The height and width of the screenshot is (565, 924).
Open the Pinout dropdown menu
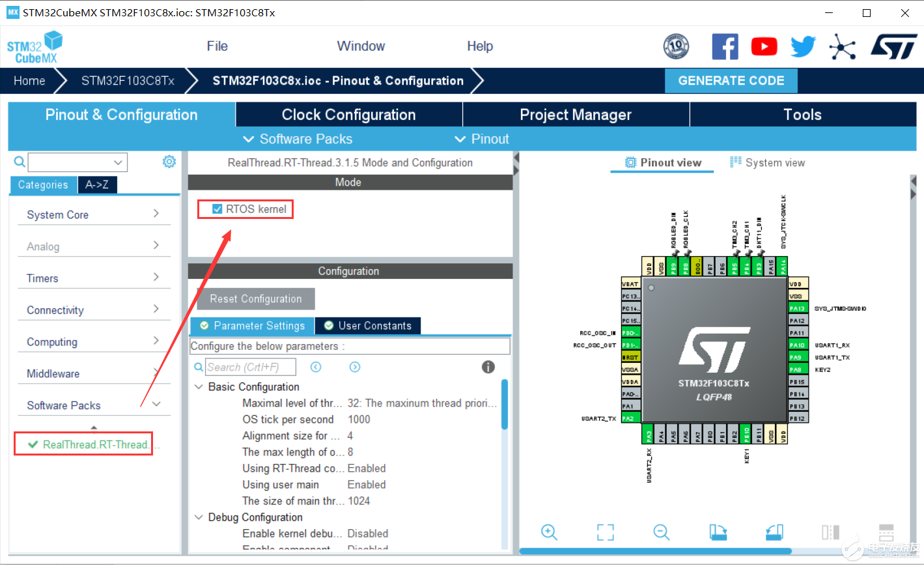[x=482, y=139]
